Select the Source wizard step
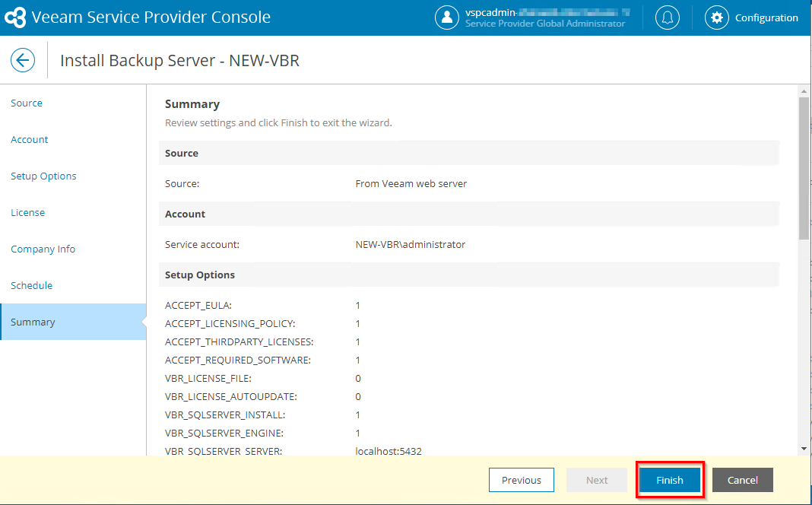The image size is (812, 505). [27, 103]
